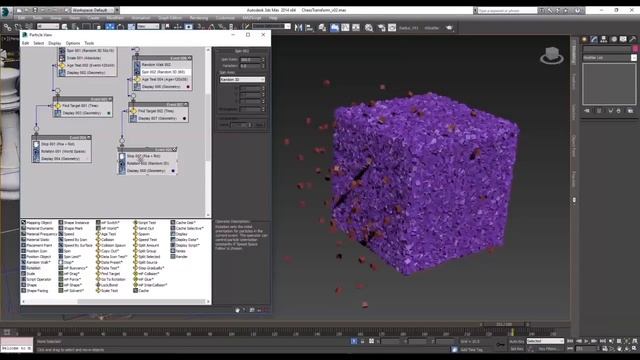The image size is (640, 360).
Task: Pick Spin operator from depot
Action: click(x=64, y=251)
